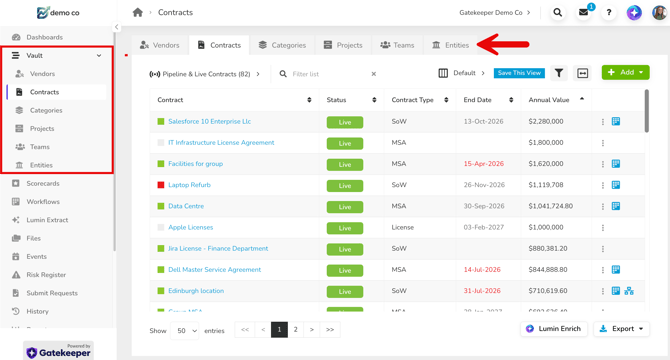Click the Live status badge for Facilities for group
670x360 pixels.
click(x=345, y=164)
